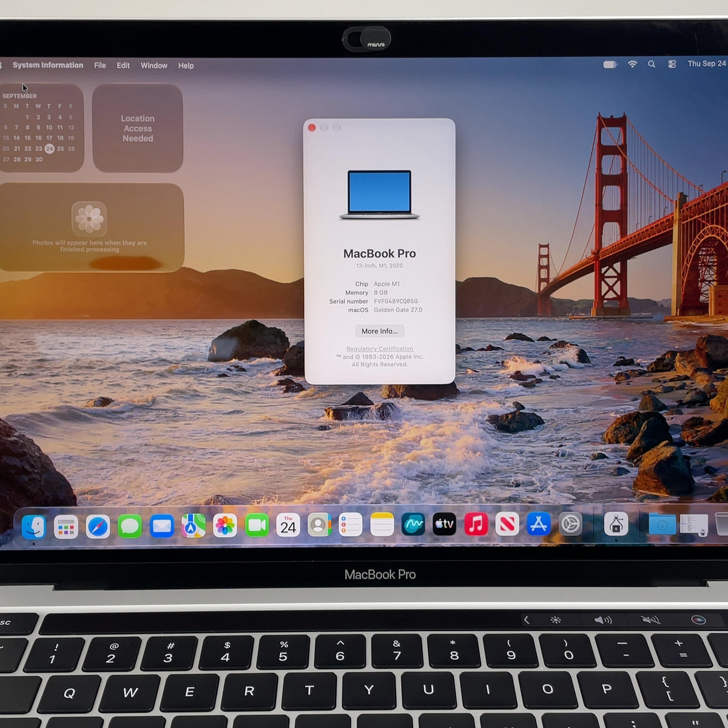Launch Reminders from the Dock
Viewport: 728px width, 728px height.
tap(351, 525)
